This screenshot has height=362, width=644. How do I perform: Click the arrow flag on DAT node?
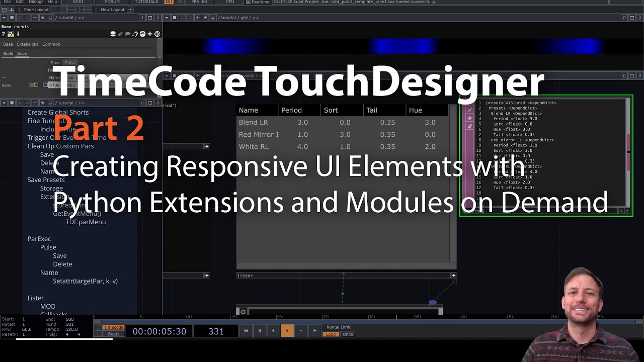click(x=469, y=118)
